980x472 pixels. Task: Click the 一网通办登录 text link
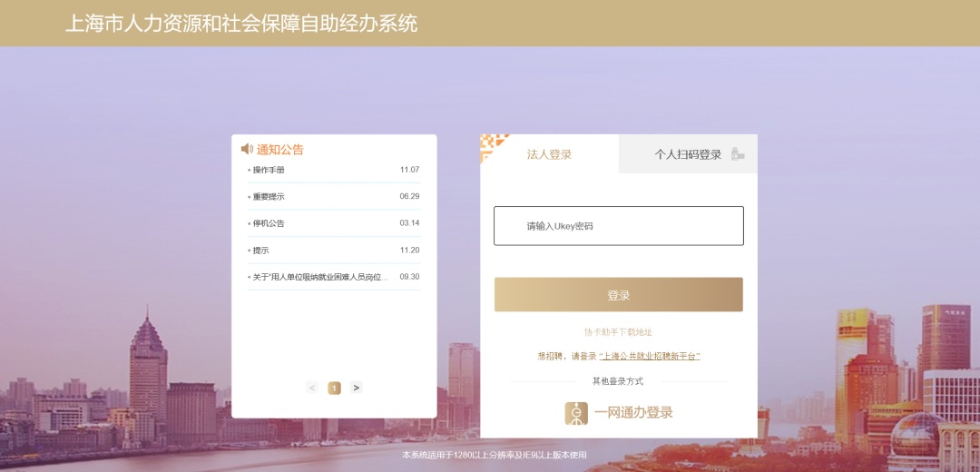[x=633, y=413]
